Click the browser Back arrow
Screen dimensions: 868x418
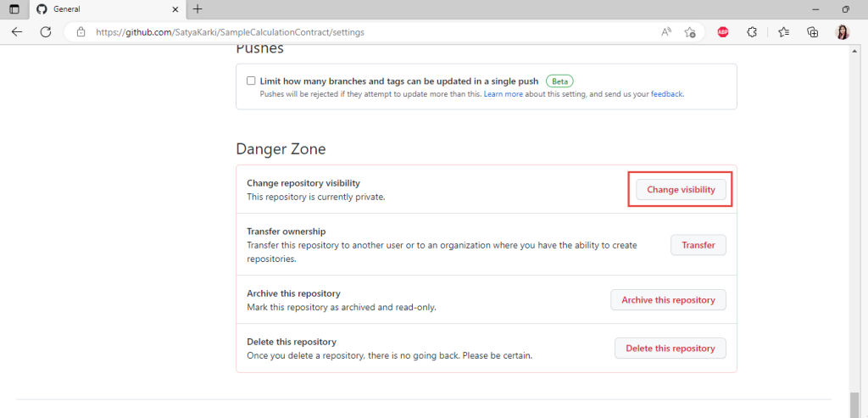click(x=17, y=32)
